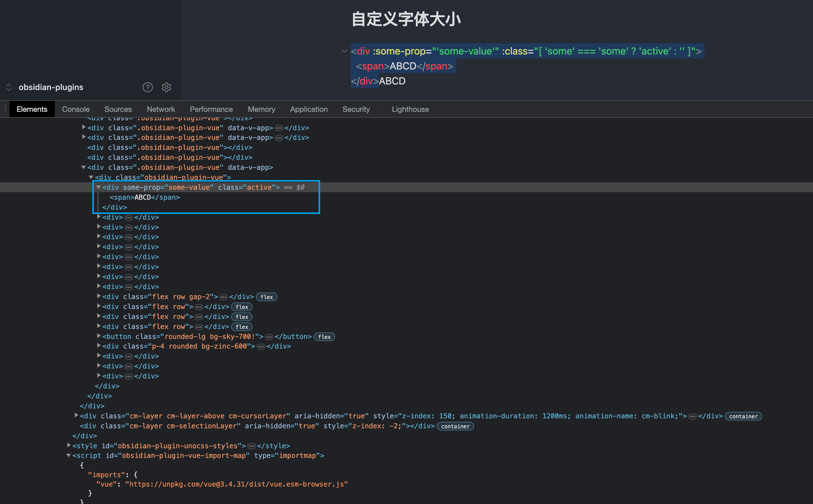Click the unpkg vue esm-browser URL

236,484
